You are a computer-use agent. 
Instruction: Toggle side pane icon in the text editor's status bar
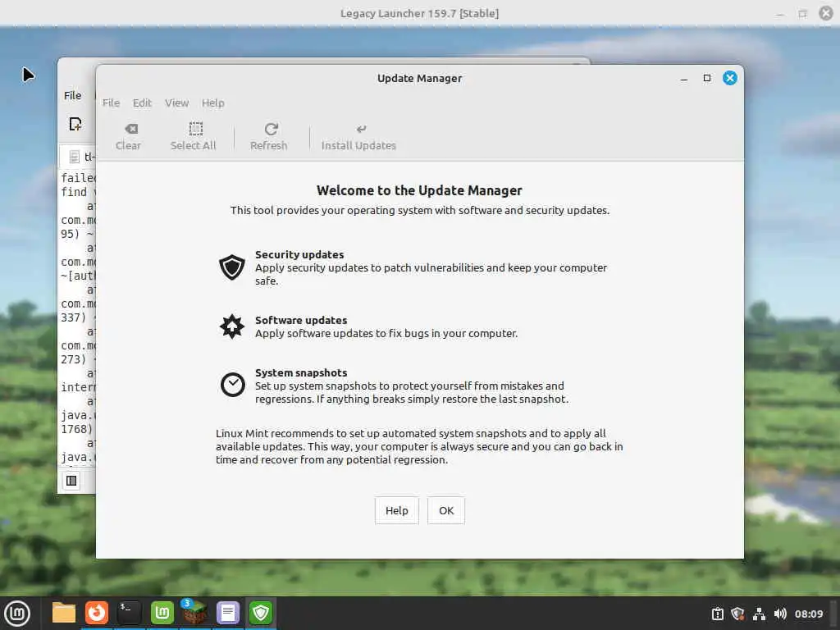(x=71, y=481)
